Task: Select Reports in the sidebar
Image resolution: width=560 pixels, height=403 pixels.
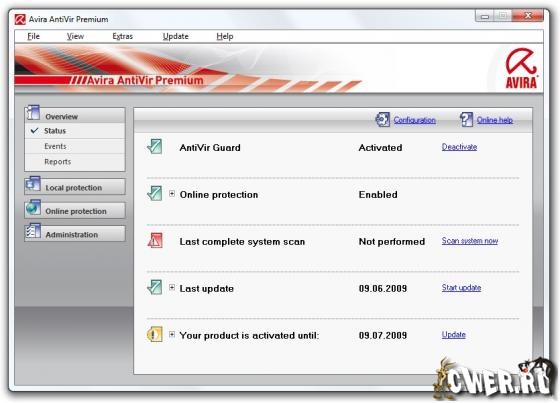Action: click(75, 161)
